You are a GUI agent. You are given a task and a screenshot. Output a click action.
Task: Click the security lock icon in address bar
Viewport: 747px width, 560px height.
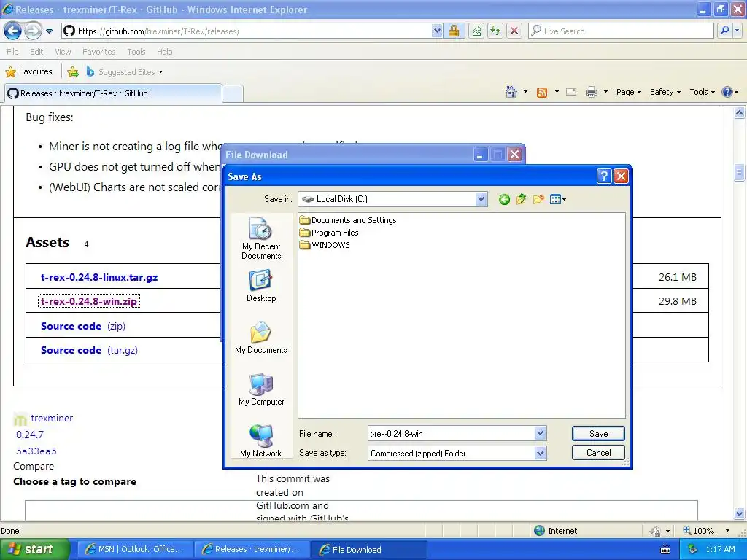pyautogui.click(x=454, y=31)
